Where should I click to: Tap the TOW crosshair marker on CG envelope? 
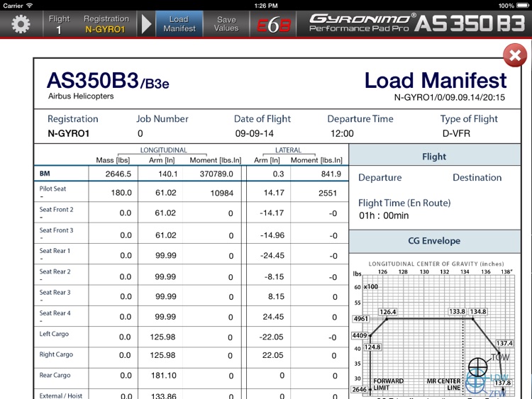click(x=477, y=366)
